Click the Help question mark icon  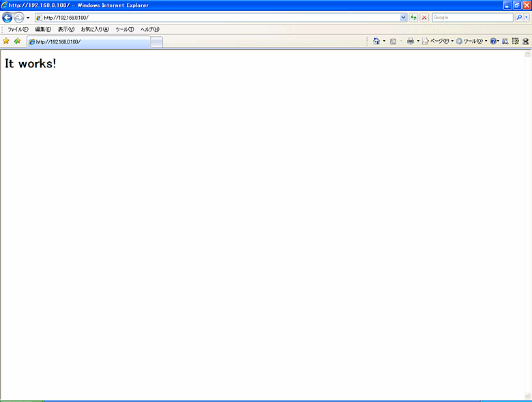(493, 42)
